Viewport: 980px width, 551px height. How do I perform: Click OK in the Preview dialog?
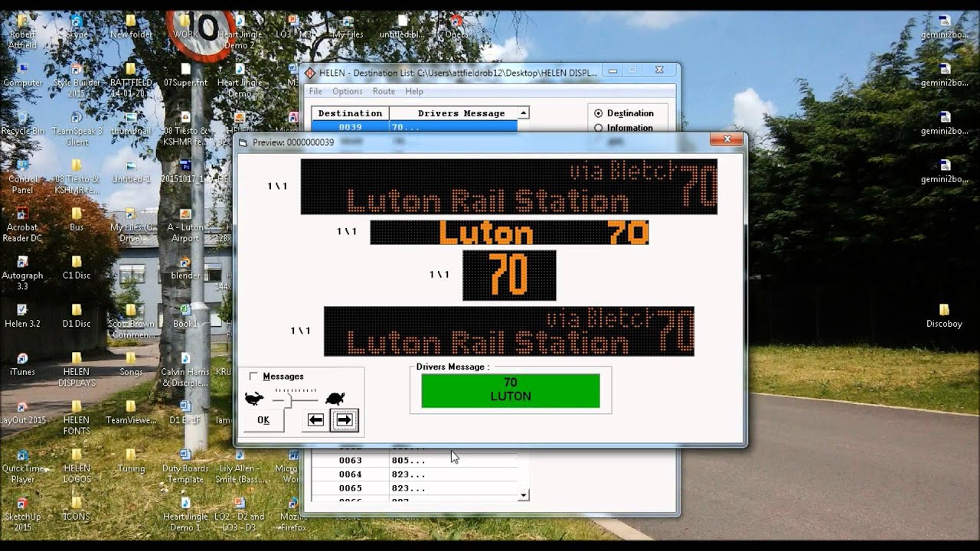263,419
